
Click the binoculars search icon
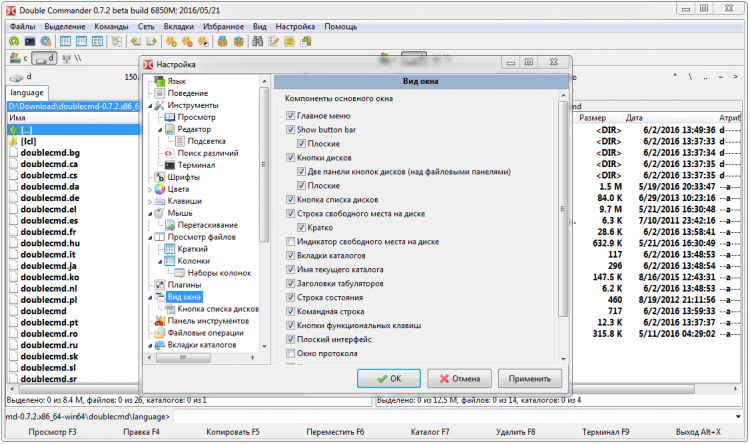(x=257, y=42)
